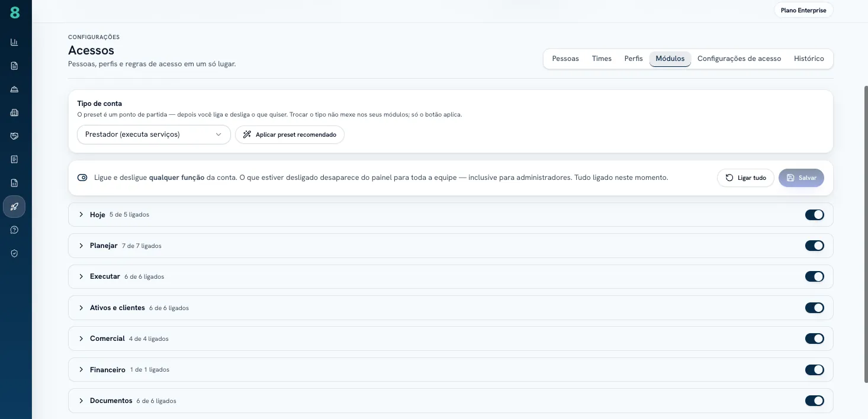This screenshot has width=868, height=419.
Task: Open the bar chart dashboard icon in sidebar
Action: coord(14,42)
